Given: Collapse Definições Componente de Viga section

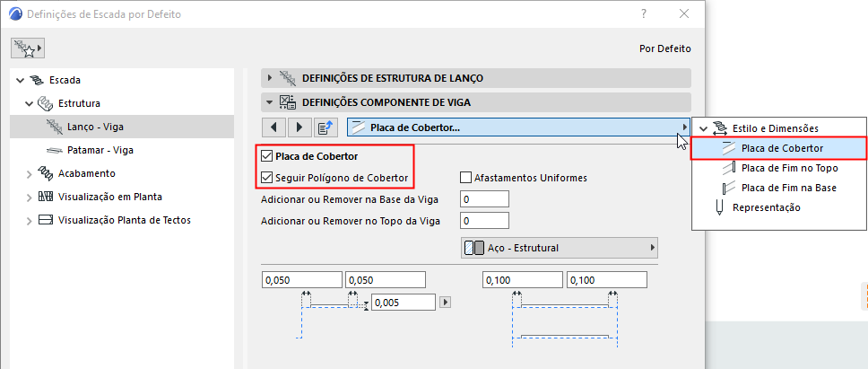Looking at the screenshot, I should (x=268, y=102).
